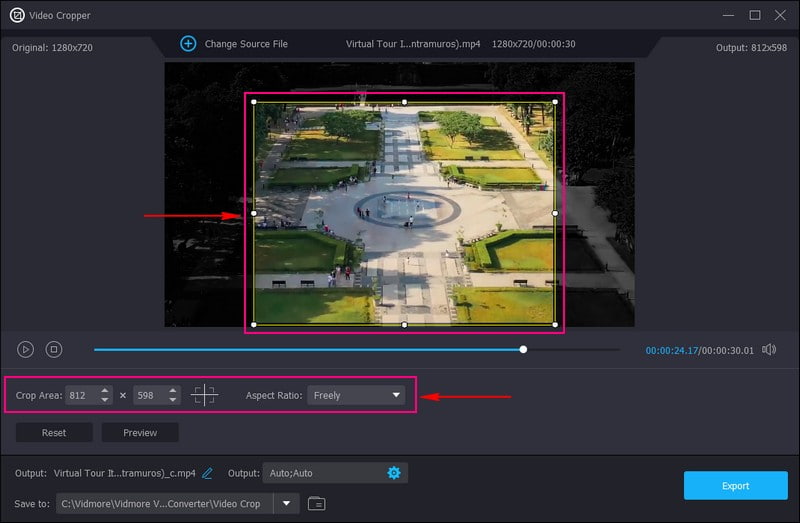
Task: Click the top-left crop corner handle
Action: [x=254, y=102]
